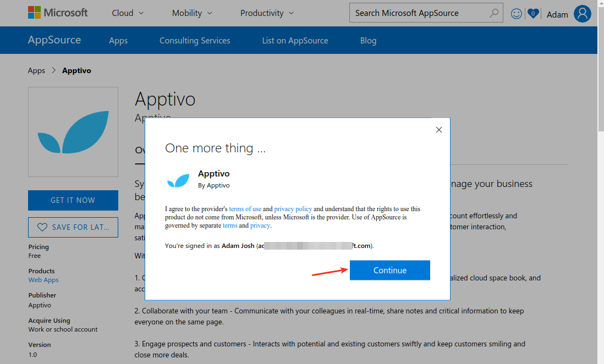Open the AppSource terms link
The width and height of the screenshot is (604, 364).
(x=230, y=225)
